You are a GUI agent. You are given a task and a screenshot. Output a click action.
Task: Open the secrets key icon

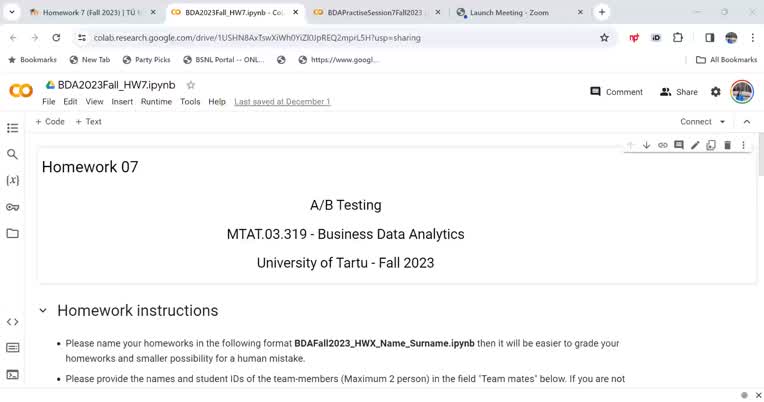13,207
